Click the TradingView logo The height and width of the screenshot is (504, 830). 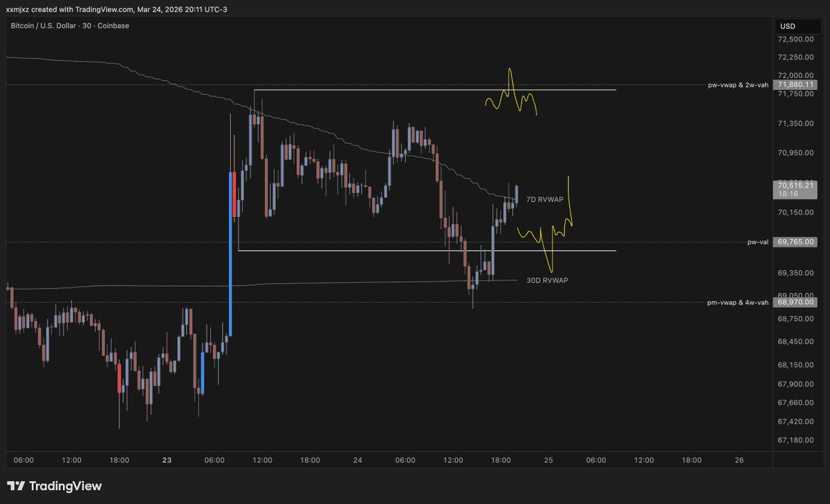[x=55, y=486]
